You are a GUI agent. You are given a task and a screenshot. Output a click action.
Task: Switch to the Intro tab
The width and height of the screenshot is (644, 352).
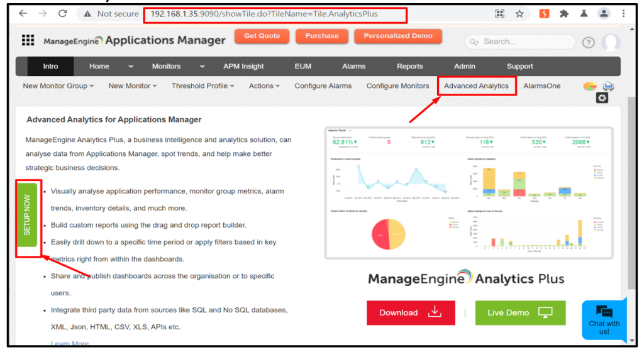point(50,67)
